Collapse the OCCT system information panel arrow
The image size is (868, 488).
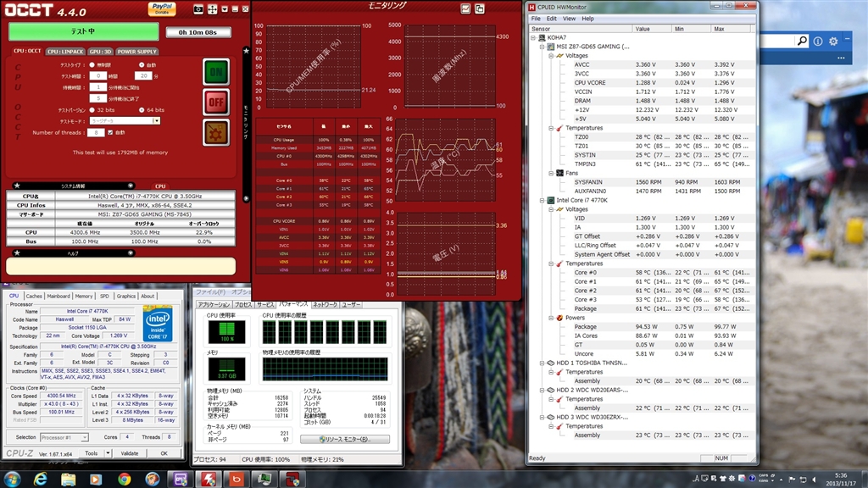coord(131,186)
